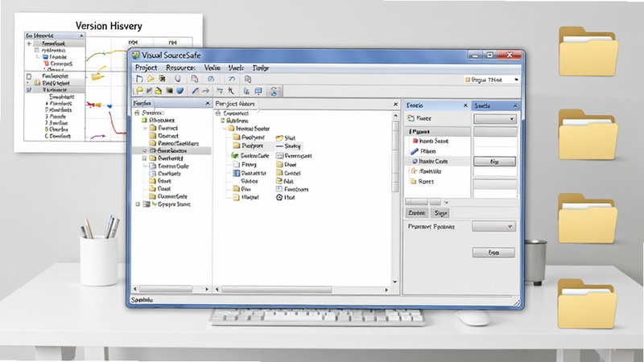Click the blue 'f' file icon in center tree
This screenshot has width=644, height=362.
tap(237, 173)
